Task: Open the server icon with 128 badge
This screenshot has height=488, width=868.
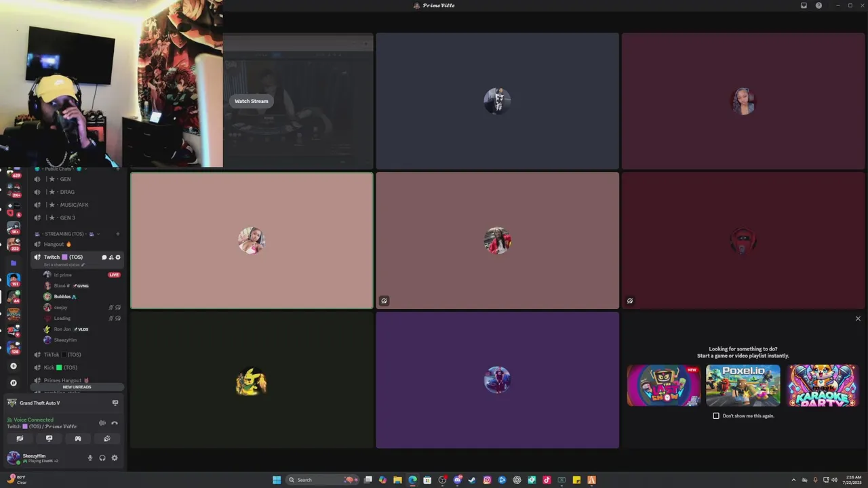Action: [13, 348]
